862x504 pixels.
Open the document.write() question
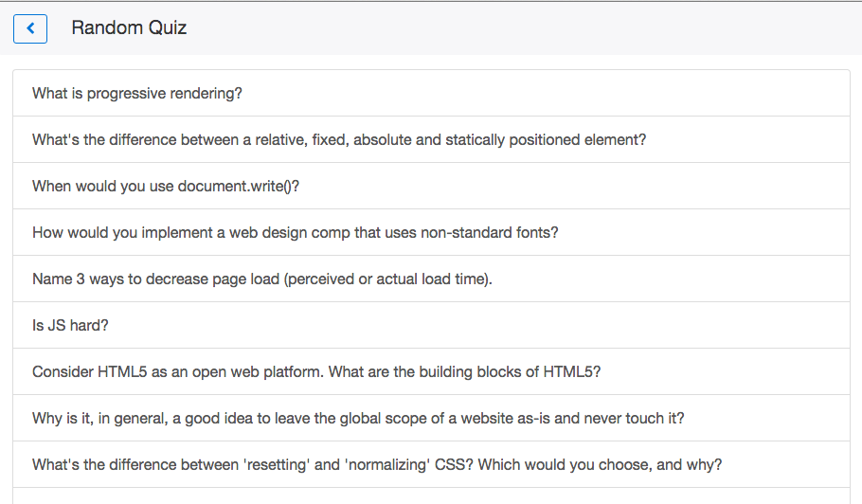[166, 187]
